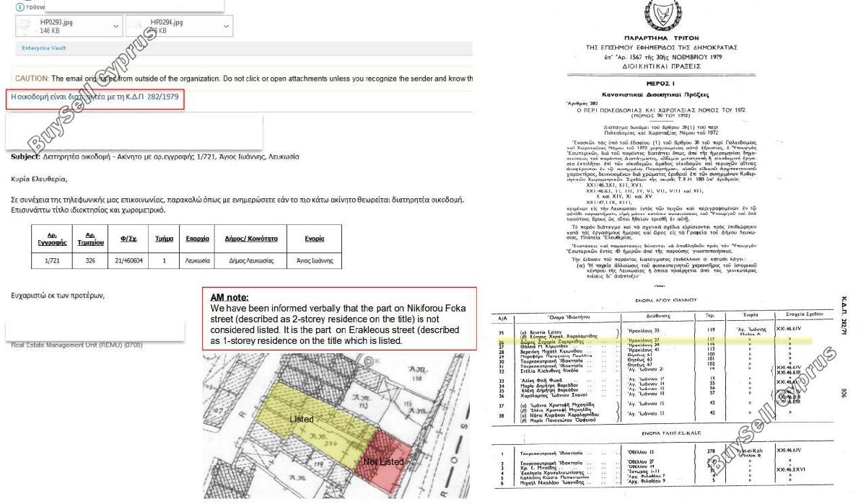The height and width of the screenshot is (504, 866).
Task: Click the red Not Listed area on the map
Action: tap(383, 460)
